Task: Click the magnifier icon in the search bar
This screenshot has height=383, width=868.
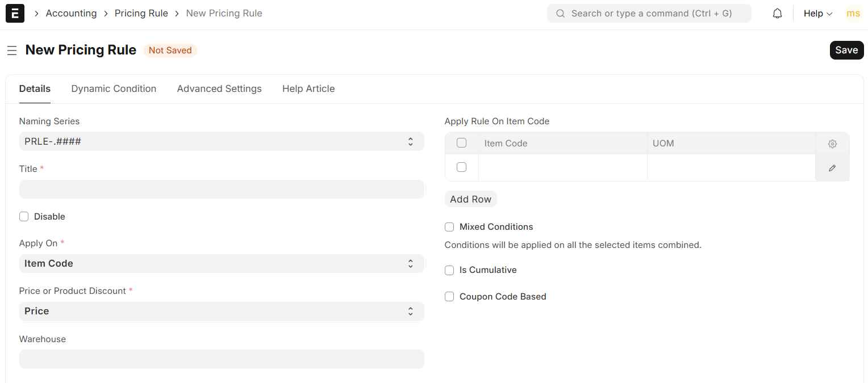Action: click(560, 13)
